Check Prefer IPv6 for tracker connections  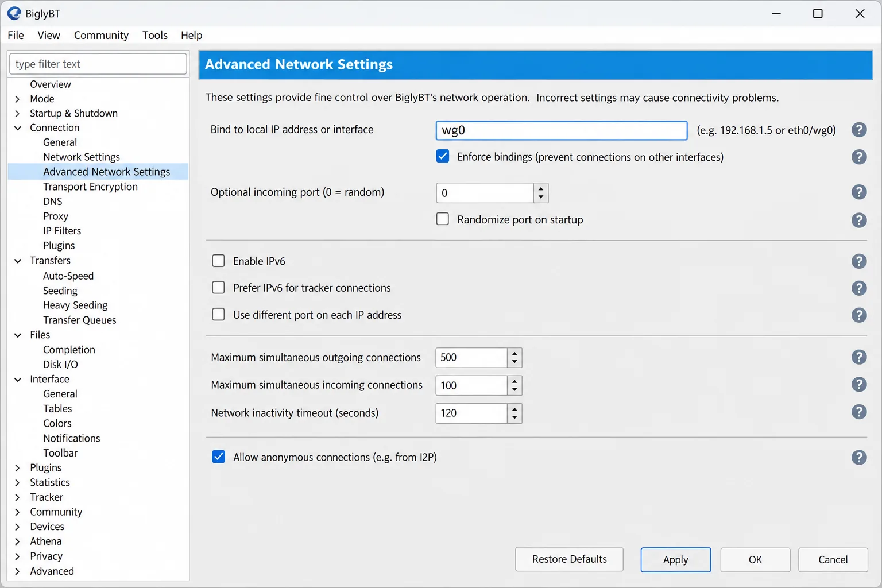(218, 287)
